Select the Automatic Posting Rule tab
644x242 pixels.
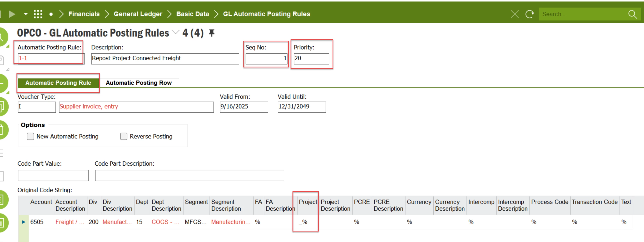[58, 83]
